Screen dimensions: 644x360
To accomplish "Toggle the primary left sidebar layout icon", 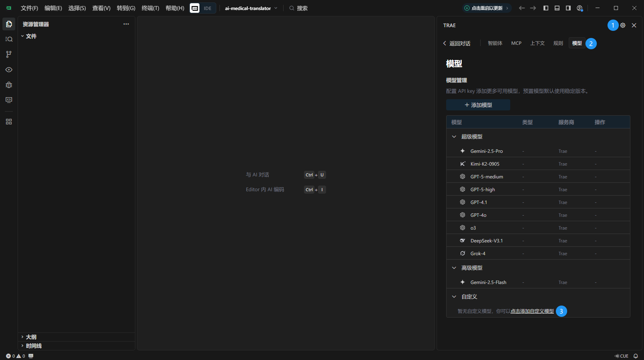I will (546, 8).
